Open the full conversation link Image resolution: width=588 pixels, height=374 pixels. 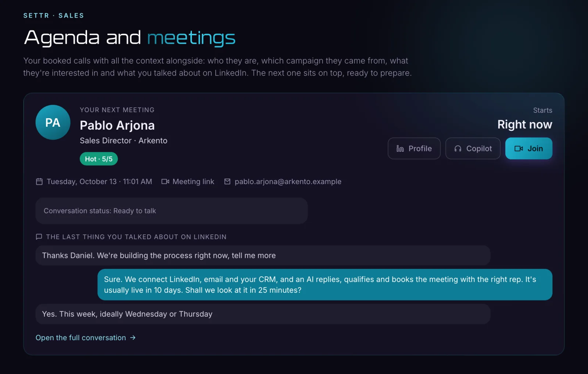pyautogui.click(x=86, y=338)
